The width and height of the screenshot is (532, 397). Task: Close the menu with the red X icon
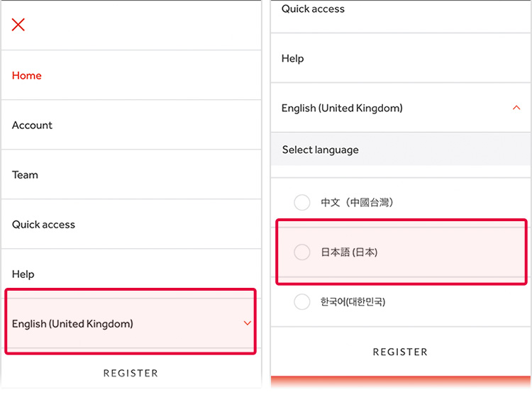coord(18,24)
